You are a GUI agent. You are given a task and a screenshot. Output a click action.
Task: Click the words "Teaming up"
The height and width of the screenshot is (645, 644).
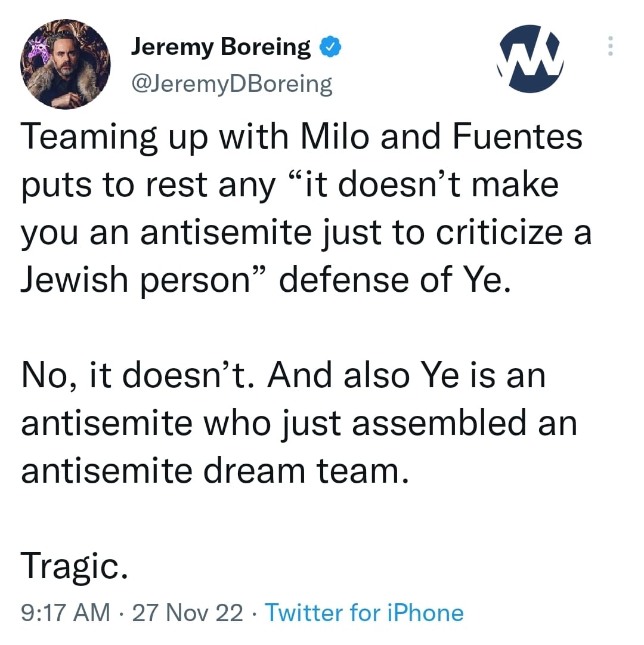click(x=106, y=138)
